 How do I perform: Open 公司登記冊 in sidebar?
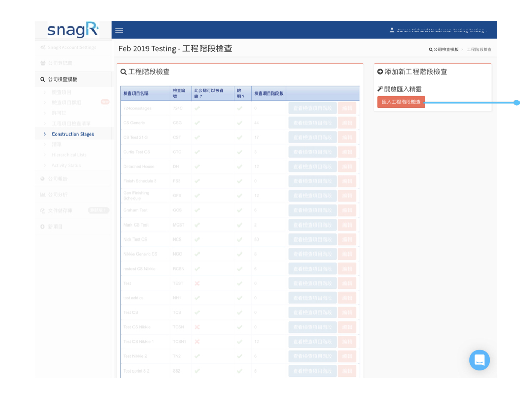73,63
